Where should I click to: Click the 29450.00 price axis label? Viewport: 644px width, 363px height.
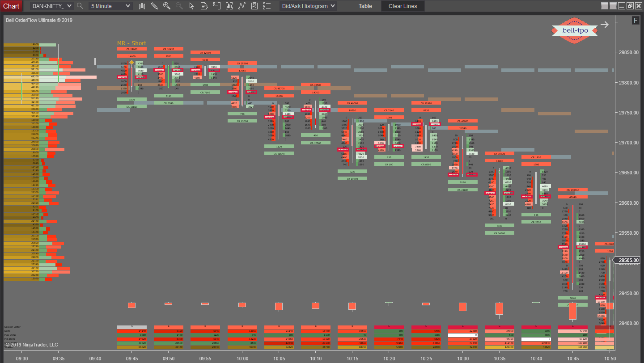point(628,293)
